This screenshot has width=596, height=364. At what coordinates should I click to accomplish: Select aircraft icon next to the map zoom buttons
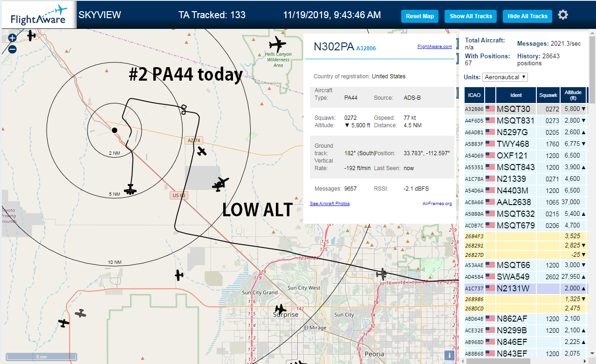[31, 35]
